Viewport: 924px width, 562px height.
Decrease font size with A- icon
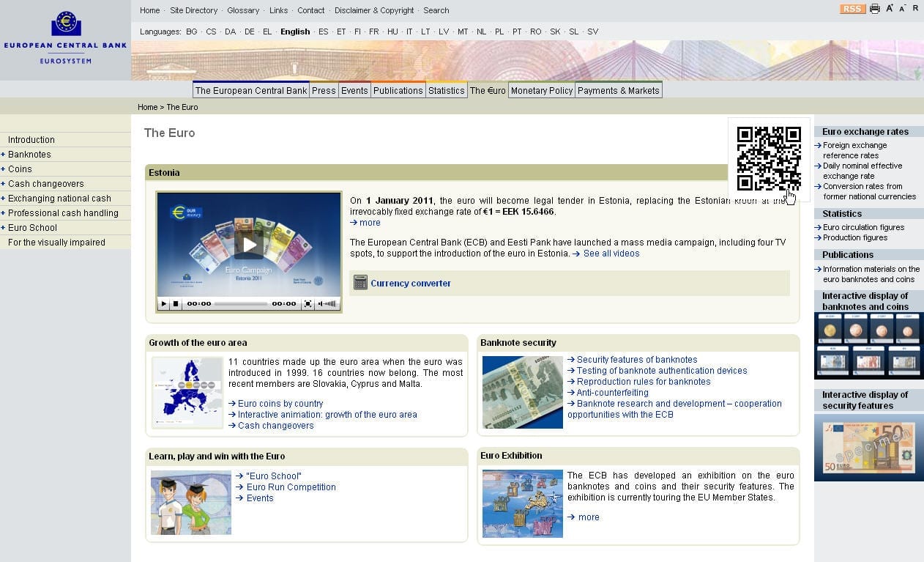pos(902,9)
